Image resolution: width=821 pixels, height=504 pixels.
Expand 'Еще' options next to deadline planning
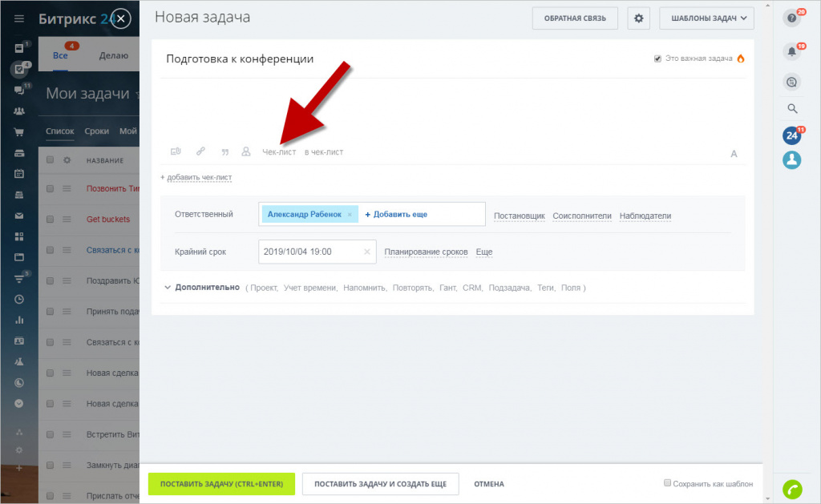[x=484, y=252]
